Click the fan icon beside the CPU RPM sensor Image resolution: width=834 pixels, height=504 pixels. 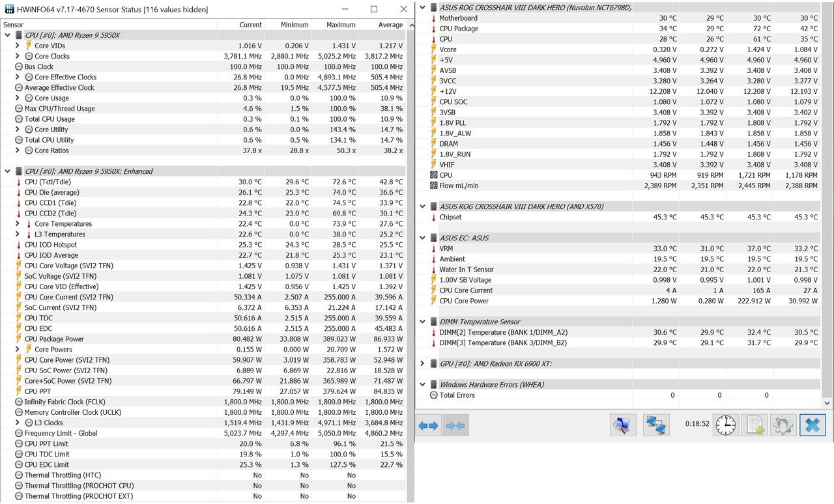[x=433, y=175]
